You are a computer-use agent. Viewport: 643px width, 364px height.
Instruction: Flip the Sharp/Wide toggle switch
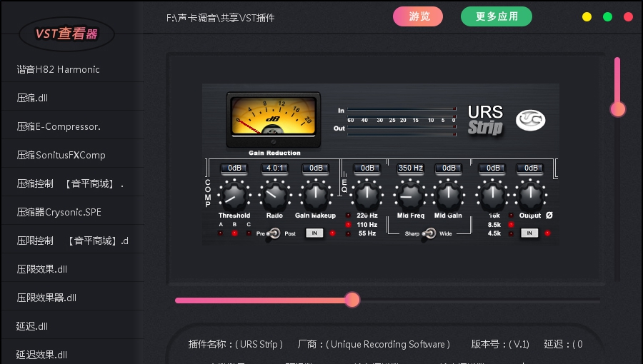click(429, 234)
